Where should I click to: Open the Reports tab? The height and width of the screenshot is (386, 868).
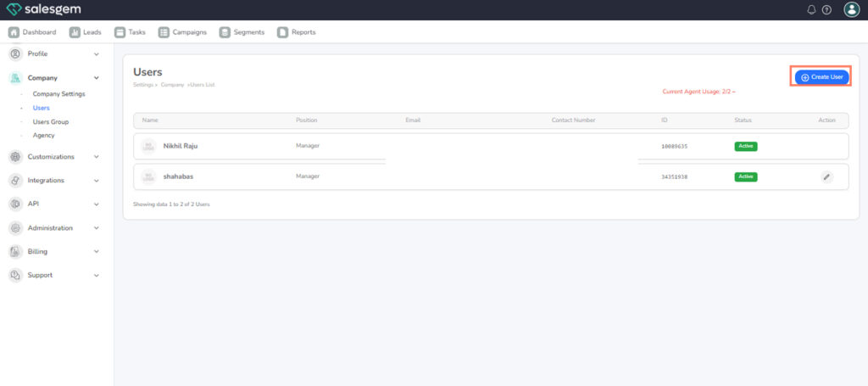pyautogui.click(x=297, y=32)
